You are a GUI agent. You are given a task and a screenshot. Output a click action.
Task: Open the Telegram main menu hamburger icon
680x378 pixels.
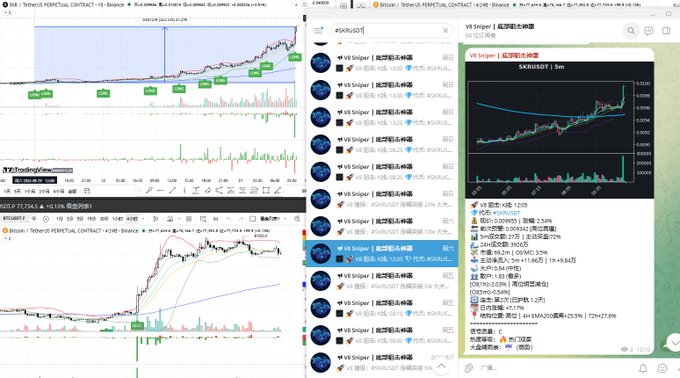pos(318,30)
